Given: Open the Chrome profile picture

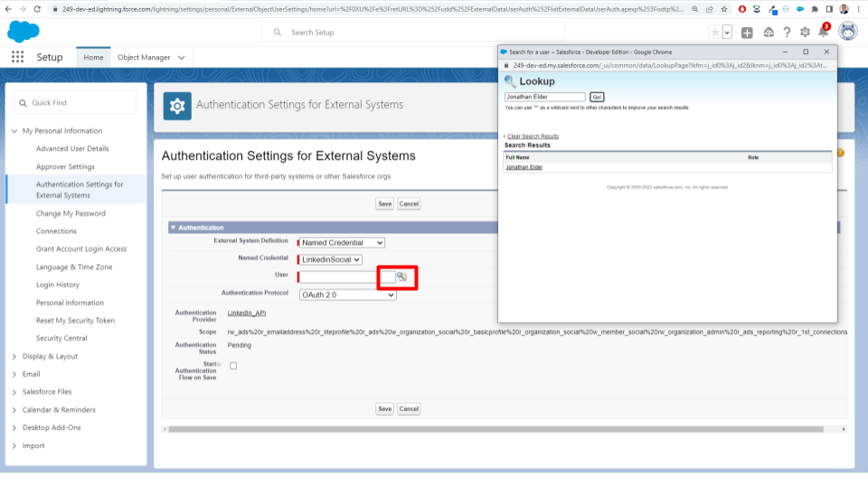Looking at the screenshot, I should coord(844,9).
